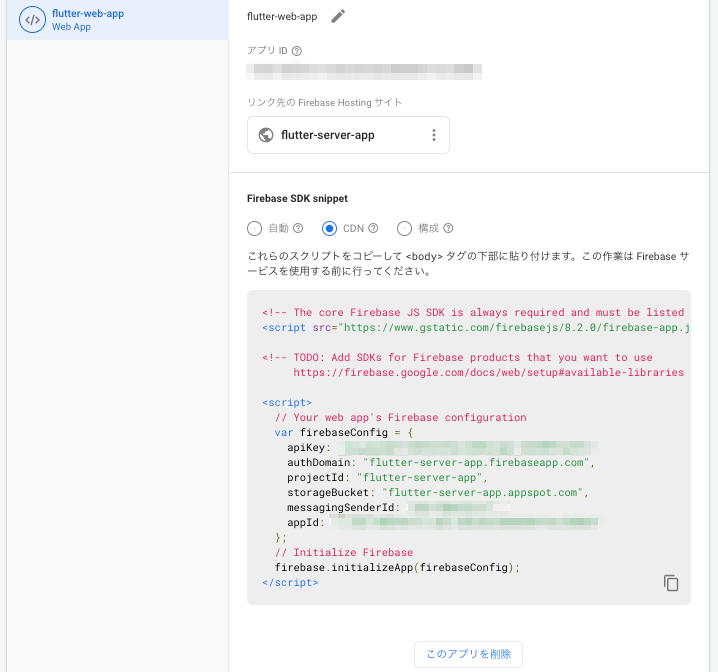Click the web app code icon in sidebar
Viewport: 718px width, 672px height.
[x=32, y=20]
